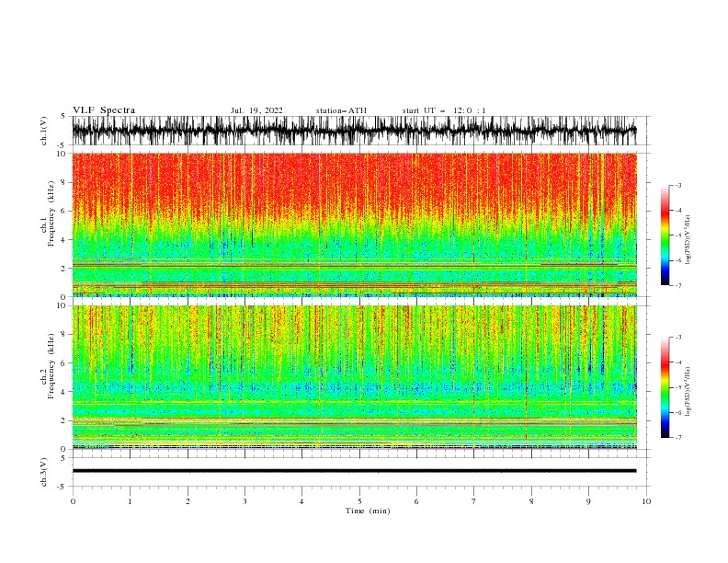Click the -7 label on ch.2 colorbar
The height and width of the screenshot is (563, 728).
click(x=678, y=438)
